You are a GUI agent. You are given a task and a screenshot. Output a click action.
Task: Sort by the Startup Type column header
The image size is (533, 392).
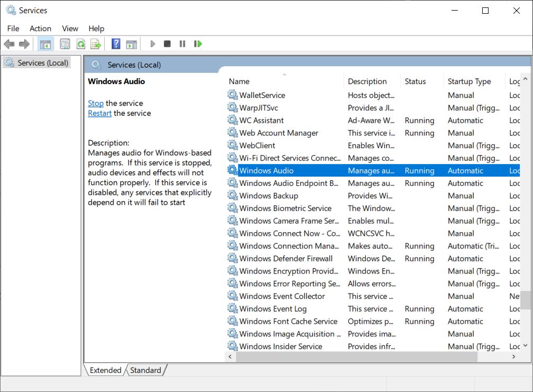click(x=475, y=81)
